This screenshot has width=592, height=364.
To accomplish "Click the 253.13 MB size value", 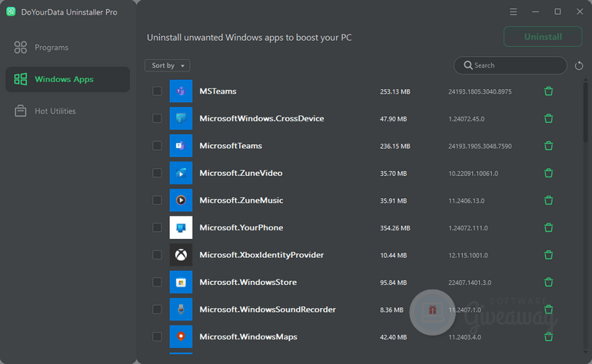I will tap(395, 91).
